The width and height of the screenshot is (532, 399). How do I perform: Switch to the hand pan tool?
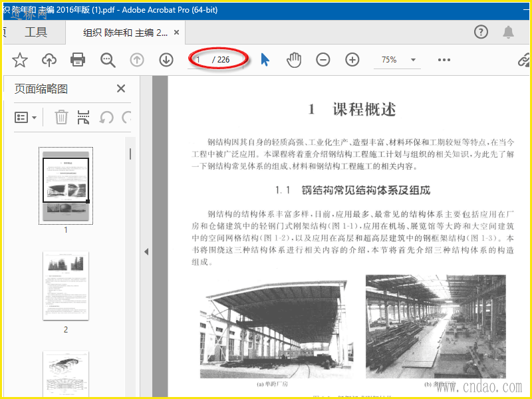pos(294,60)
